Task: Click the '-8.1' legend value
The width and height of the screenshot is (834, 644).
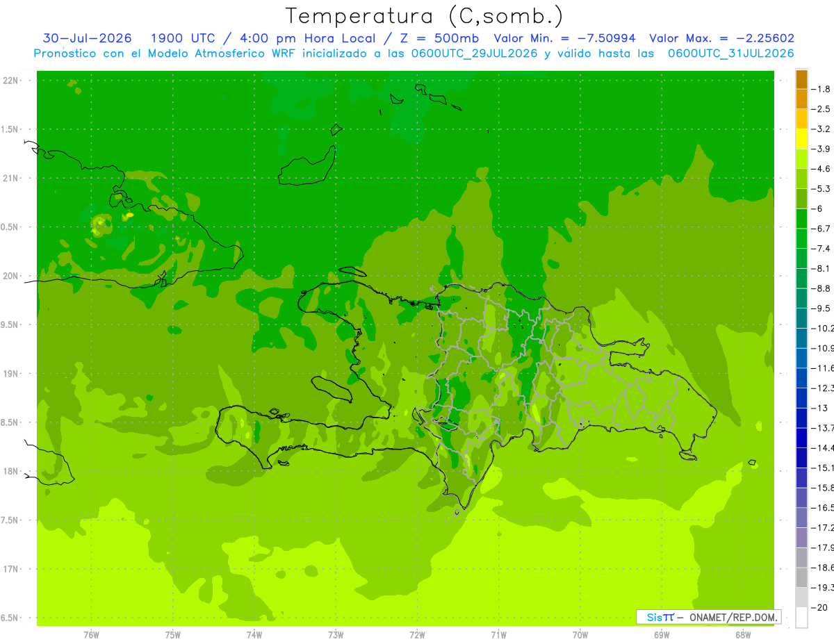Action: click(x=821, y=269)
